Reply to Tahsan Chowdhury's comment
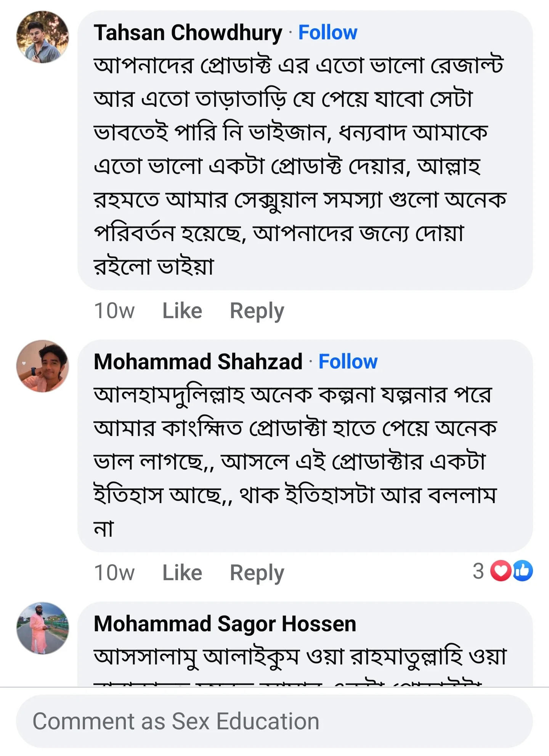 tap(257, 310)
